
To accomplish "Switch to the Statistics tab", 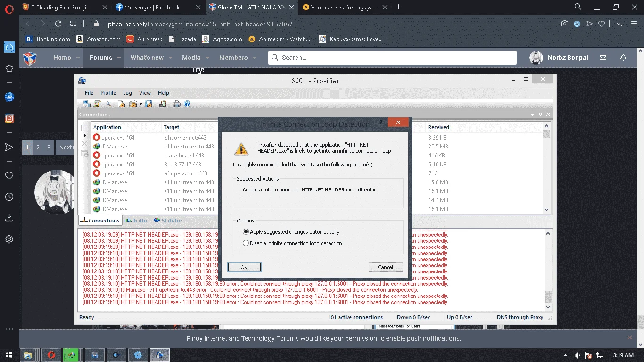I will pos(168,221).
